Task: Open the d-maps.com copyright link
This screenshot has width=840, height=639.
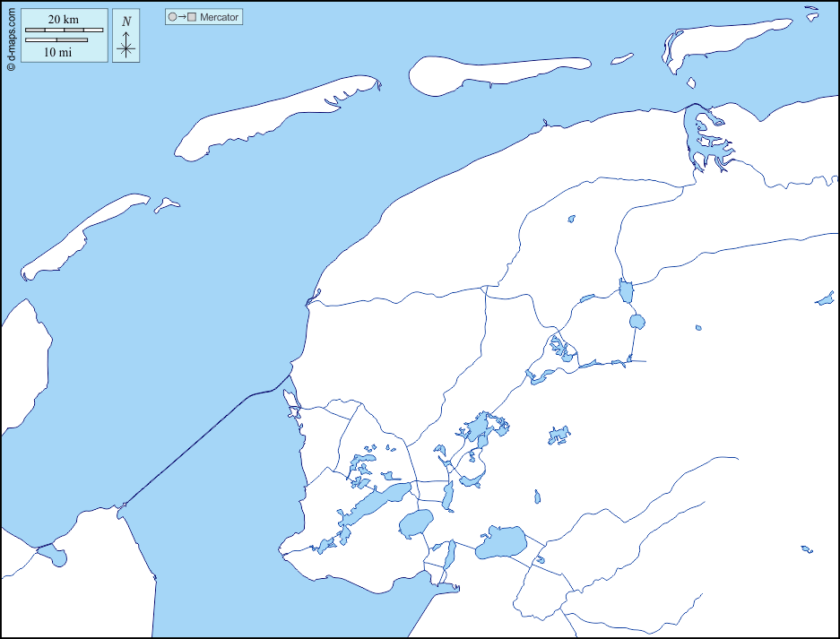Action: point(10,36)
